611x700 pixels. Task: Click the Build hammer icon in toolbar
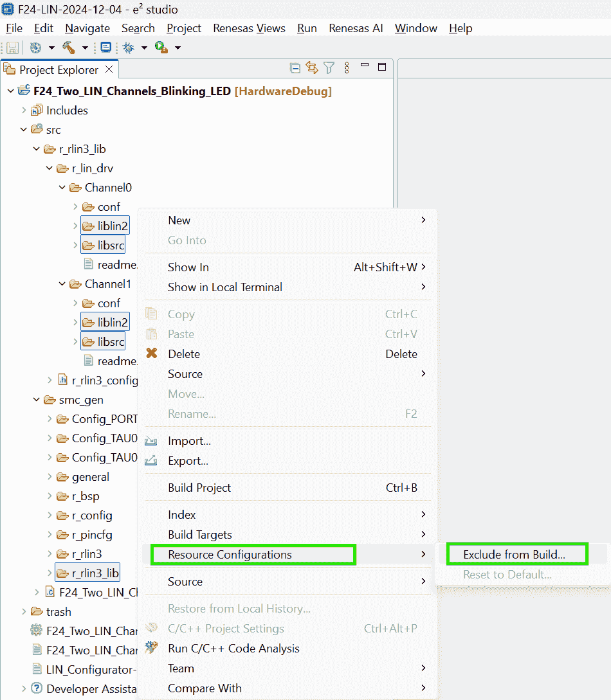click(x=68, y=48)
